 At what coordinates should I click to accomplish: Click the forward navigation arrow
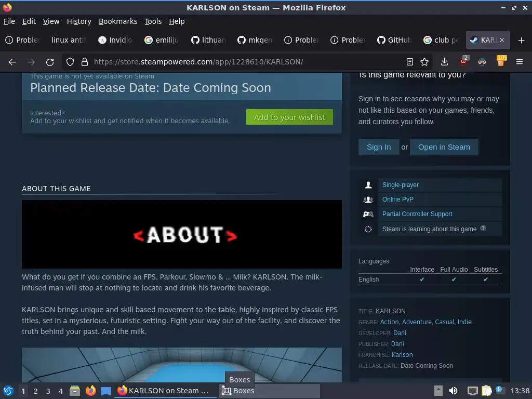pos(31,62)
